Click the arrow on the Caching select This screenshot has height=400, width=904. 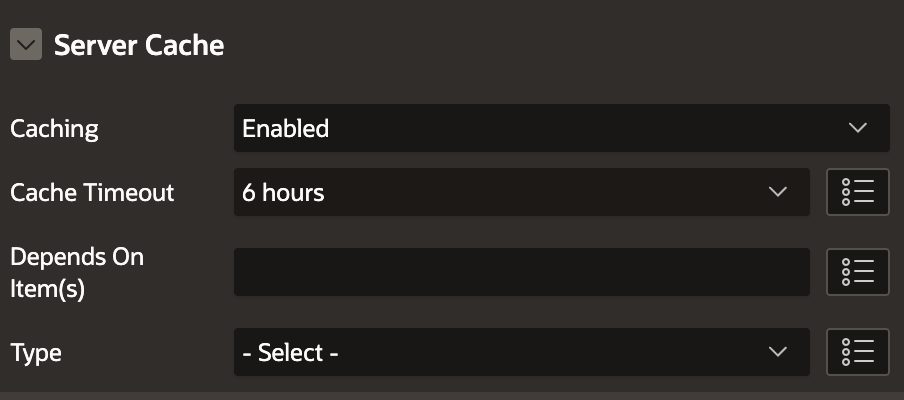click(x=857, y=128)
